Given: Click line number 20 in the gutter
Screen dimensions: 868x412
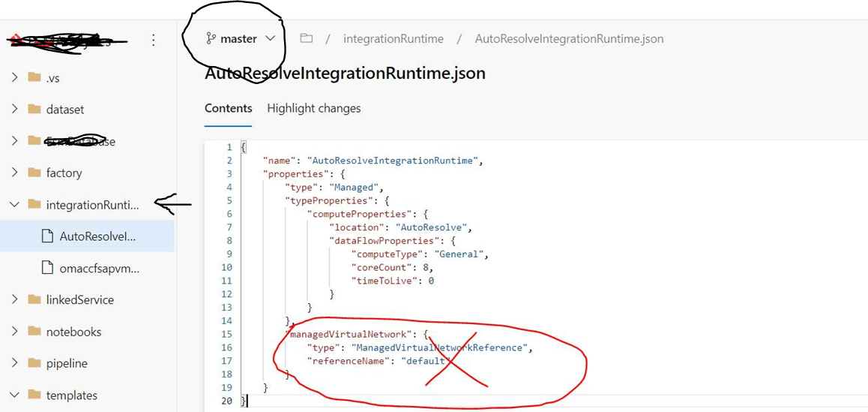Looking at the screenshot, I should 226,401.
